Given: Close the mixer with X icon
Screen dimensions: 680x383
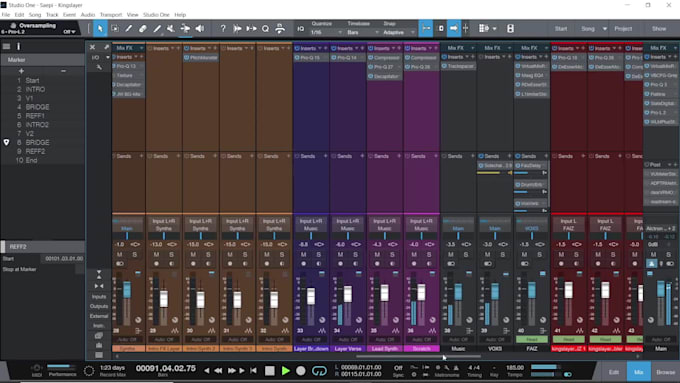Looking at the screenshot, I should (x=92, y=47).
